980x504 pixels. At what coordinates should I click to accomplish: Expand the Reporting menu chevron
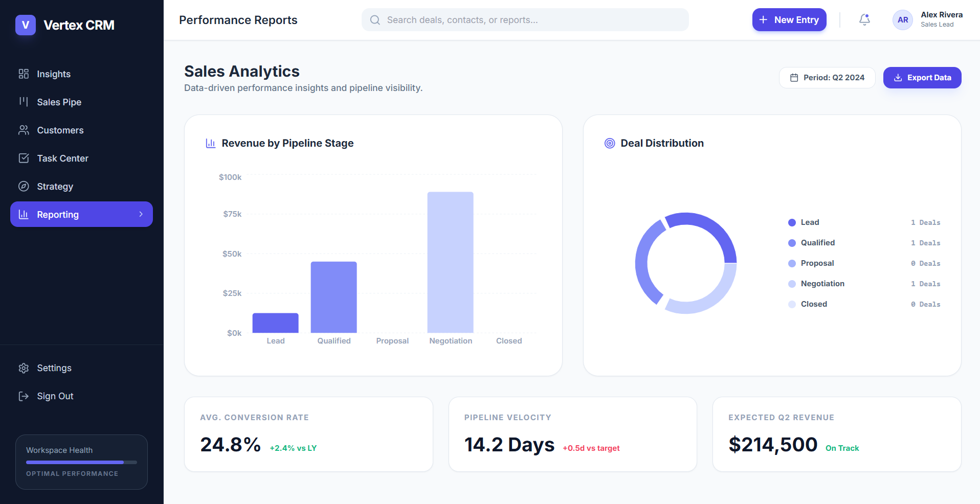(x=141, y=214)
